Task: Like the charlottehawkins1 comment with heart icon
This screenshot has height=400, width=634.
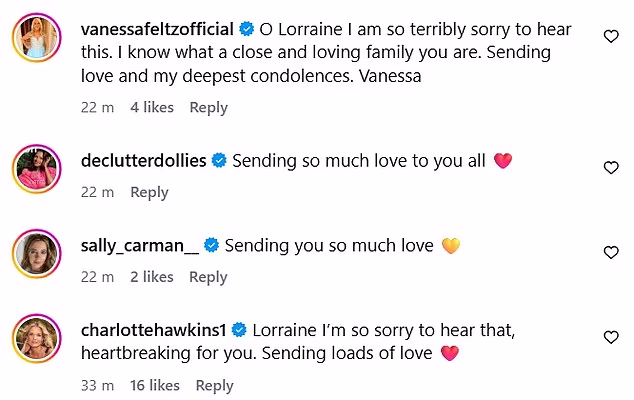Action: 611,338
